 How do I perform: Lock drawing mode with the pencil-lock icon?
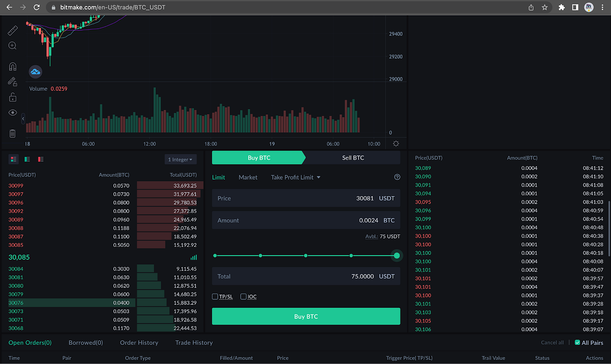point(12,82)
